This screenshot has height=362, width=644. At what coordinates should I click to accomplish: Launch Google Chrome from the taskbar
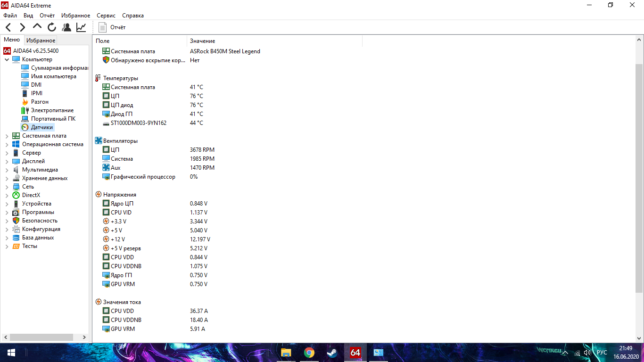(309, 353)
